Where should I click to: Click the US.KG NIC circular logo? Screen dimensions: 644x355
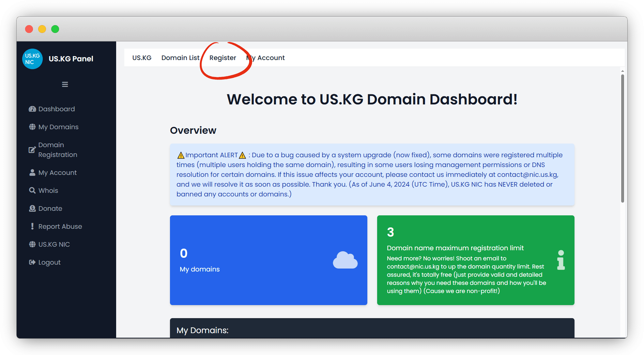tap(32, 59)
